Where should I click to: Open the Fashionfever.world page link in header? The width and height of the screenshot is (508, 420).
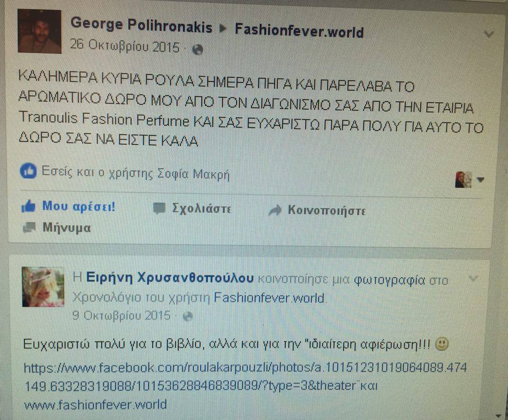tap(299, 31)
